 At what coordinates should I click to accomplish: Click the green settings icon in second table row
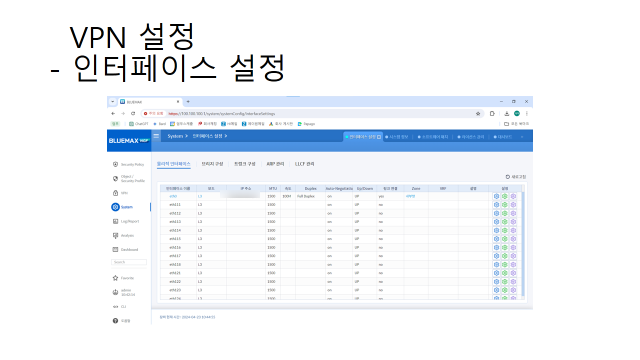[x=505, y=205]
